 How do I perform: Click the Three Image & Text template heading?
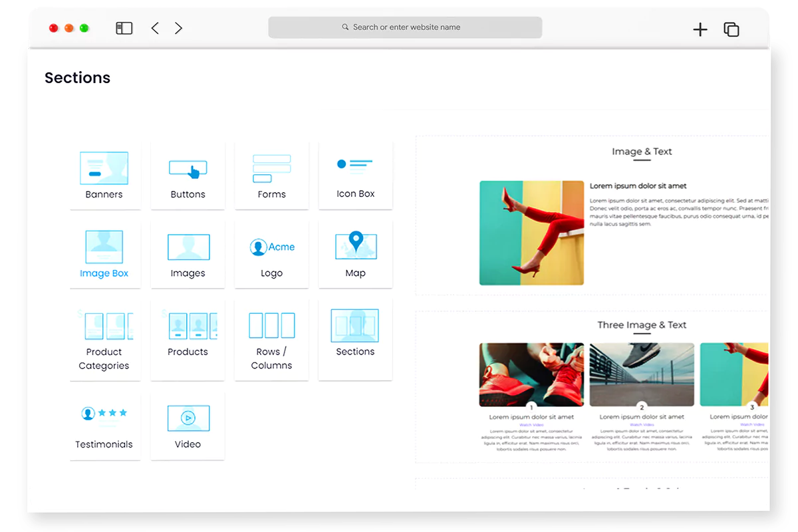point(642,325)
